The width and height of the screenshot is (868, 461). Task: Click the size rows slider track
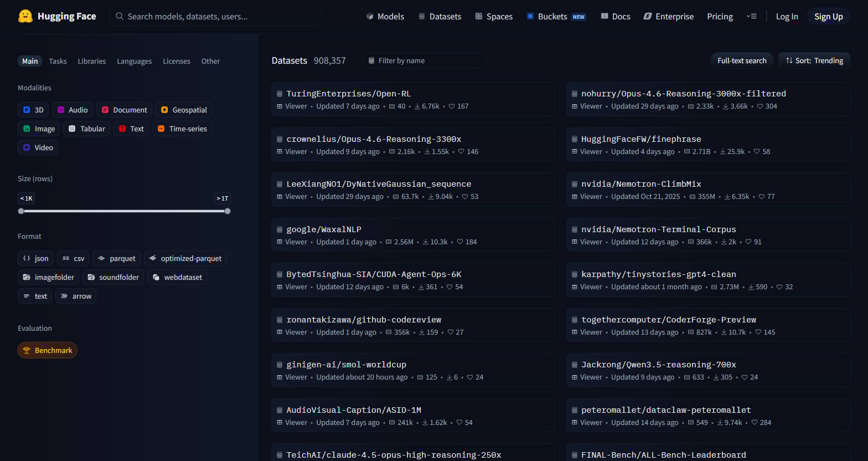tap(124, 211)
